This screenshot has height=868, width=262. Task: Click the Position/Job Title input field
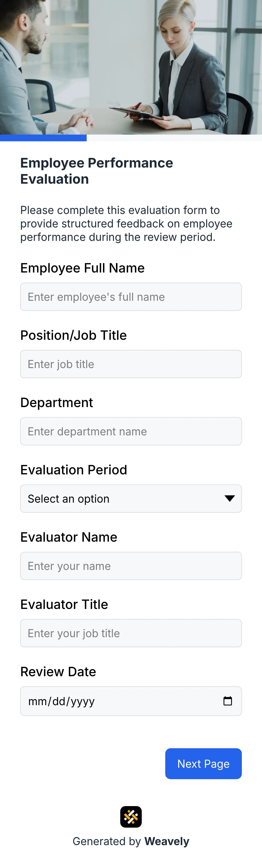coord(131,364)
